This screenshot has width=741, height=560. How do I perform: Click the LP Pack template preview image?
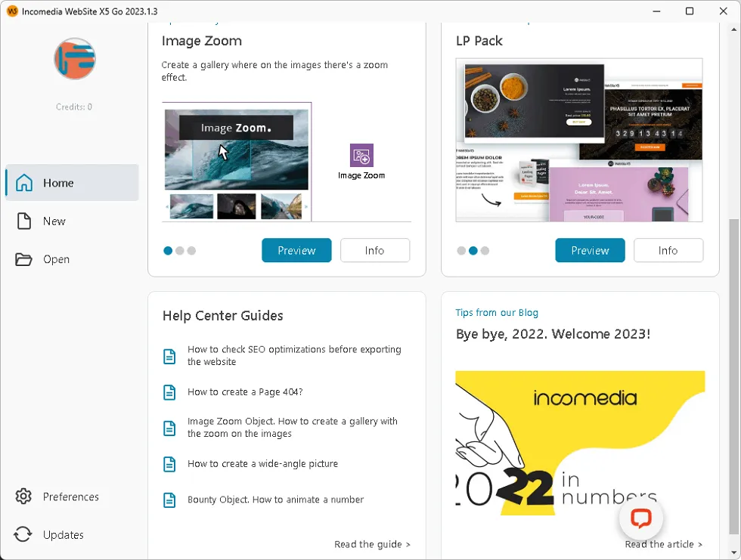pos(578,140)
